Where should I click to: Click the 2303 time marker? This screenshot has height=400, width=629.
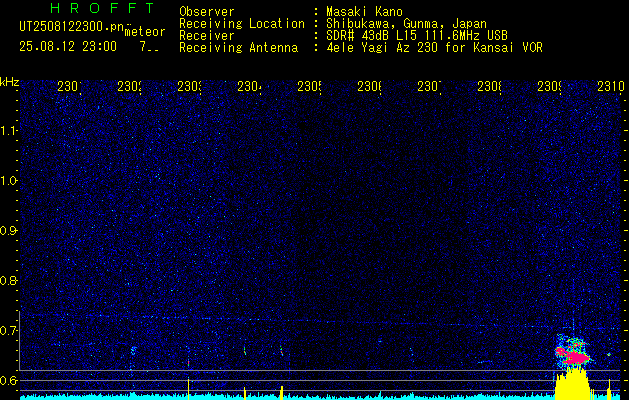pyautogui.click(x=189, y=86)
